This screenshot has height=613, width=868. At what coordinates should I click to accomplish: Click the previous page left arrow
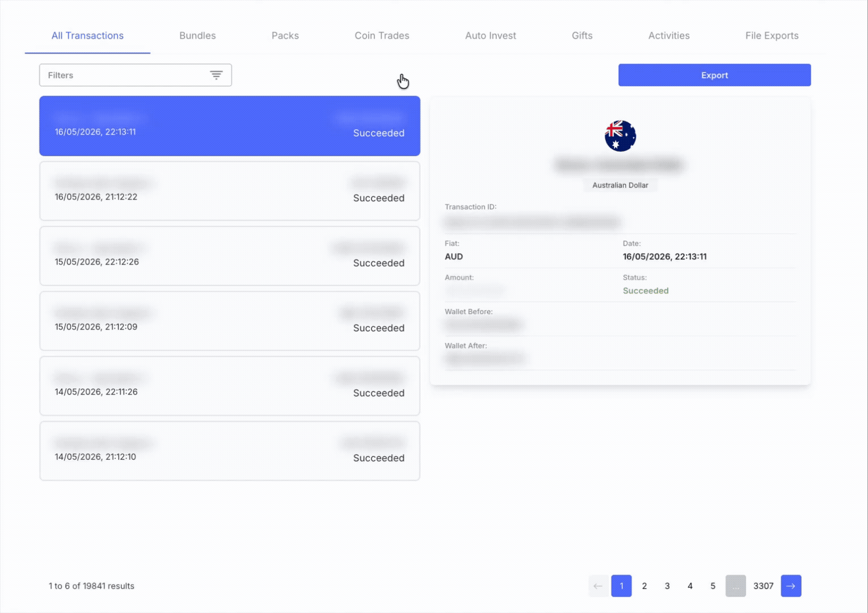point(598,586)
